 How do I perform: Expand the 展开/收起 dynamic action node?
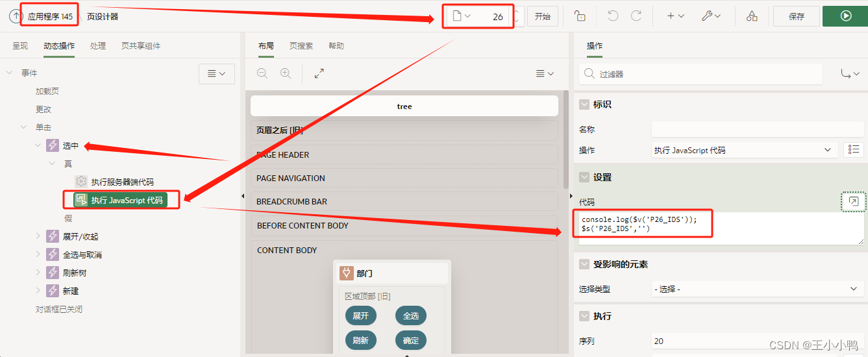[38, 236]
